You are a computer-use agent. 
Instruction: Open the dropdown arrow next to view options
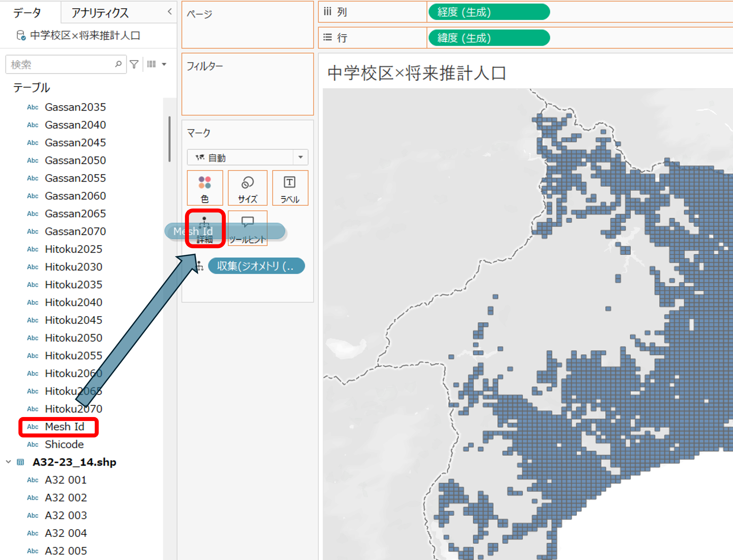click(x=164, y=64)
